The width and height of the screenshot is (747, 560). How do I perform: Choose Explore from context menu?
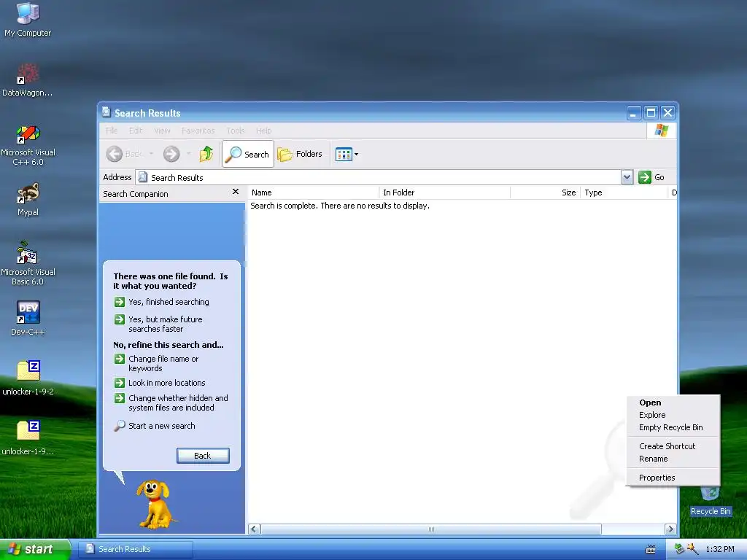(673, 415)
